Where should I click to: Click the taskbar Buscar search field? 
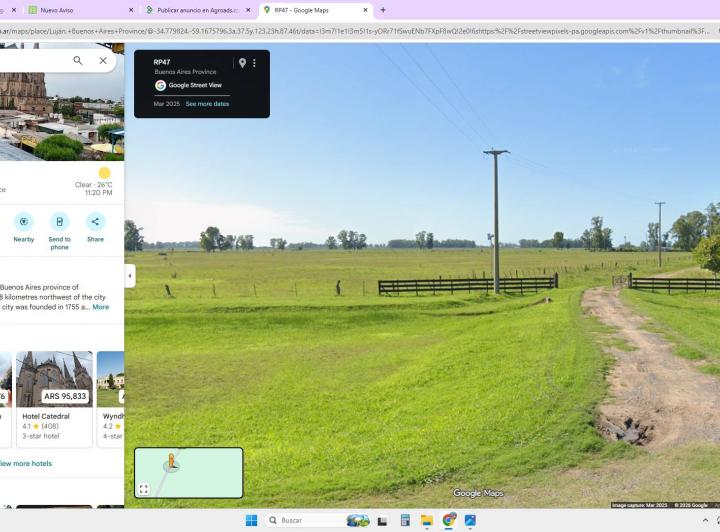[x=306, y=520]
